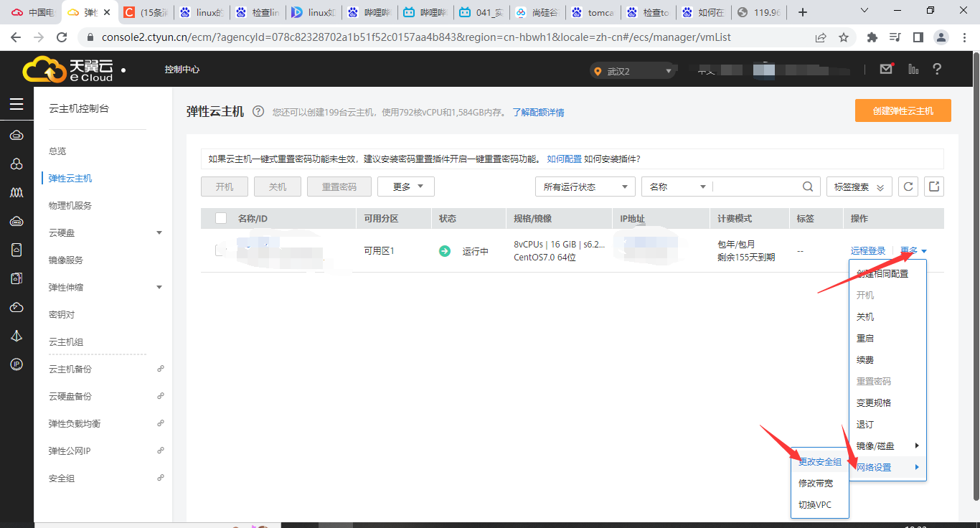Open the 所有运行状态 status filter dropdown

(x=585, y=187)
